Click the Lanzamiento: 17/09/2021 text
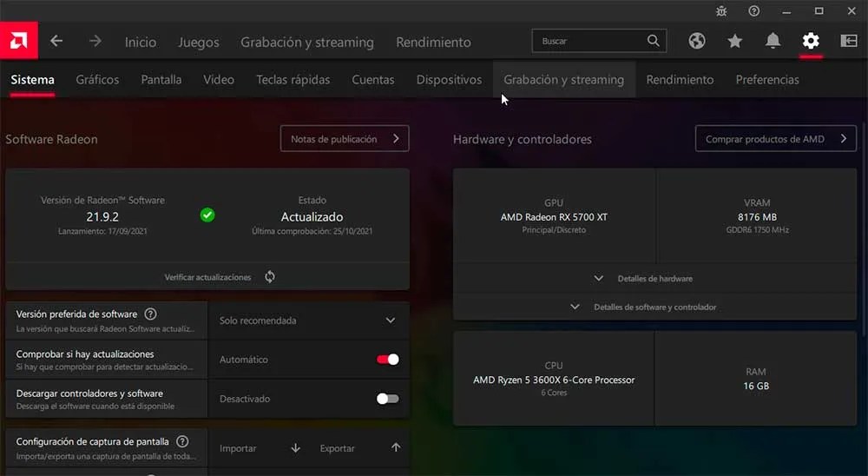 coord(102,231)
